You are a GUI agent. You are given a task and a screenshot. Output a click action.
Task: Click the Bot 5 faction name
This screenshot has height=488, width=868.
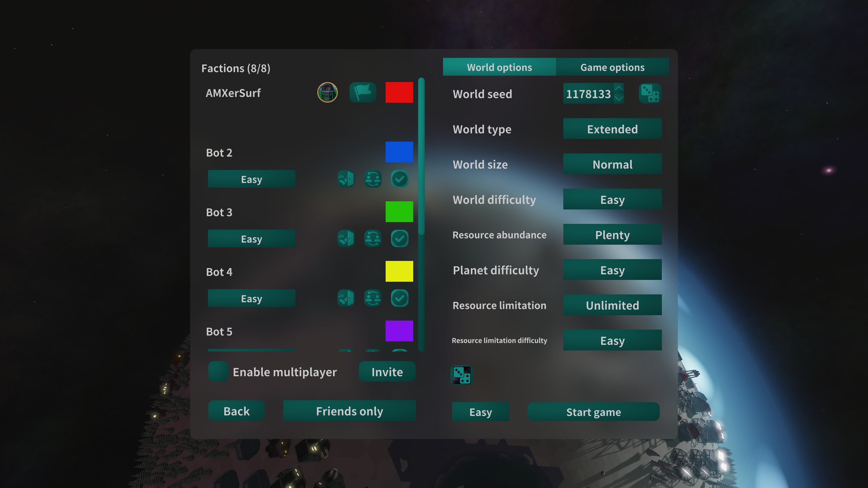click(219, 331)
